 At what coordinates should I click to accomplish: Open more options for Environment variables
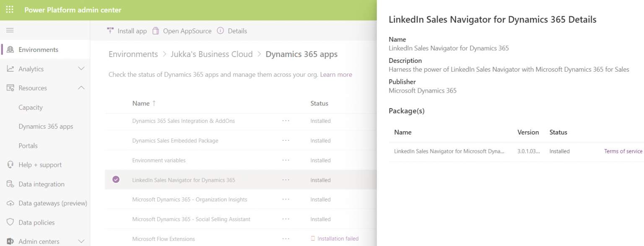[286, 160]
